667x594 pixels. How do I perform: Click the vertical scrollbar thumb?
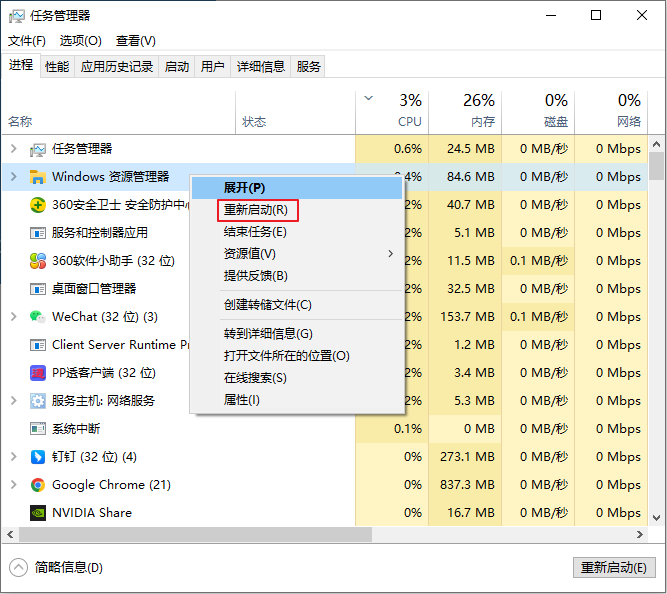[657, 166]
